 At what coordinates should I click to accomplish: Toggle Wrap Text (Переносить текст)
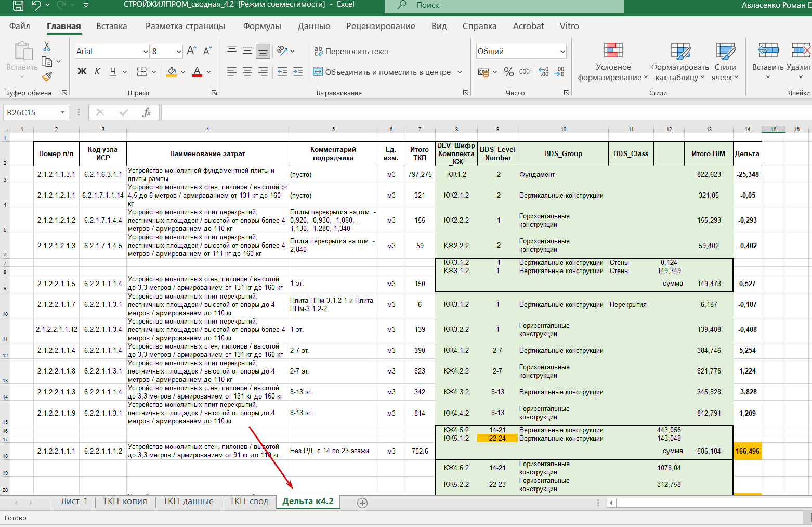(351, 51)
